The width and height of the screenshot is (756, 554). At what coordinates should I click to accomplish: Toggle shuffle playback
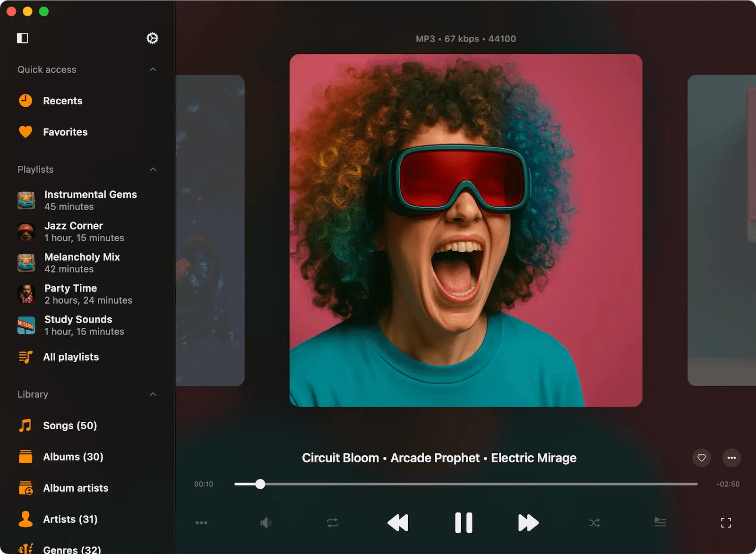594,523
